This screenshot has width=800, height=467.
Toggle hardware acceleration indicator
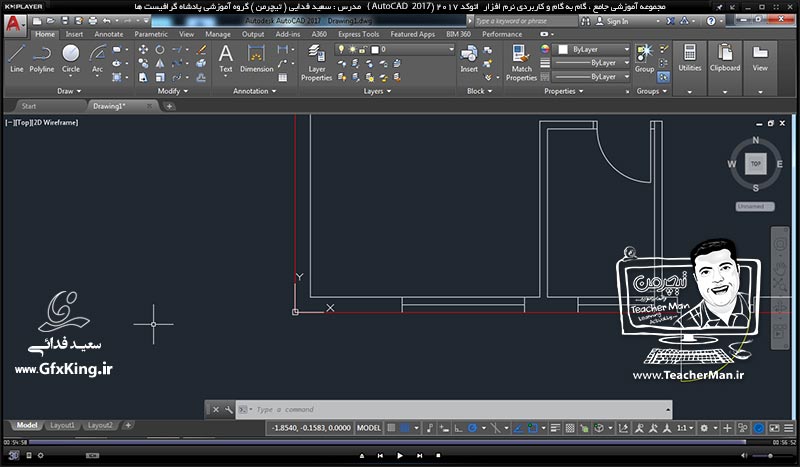pyautogui.click(x=759, y=428)
